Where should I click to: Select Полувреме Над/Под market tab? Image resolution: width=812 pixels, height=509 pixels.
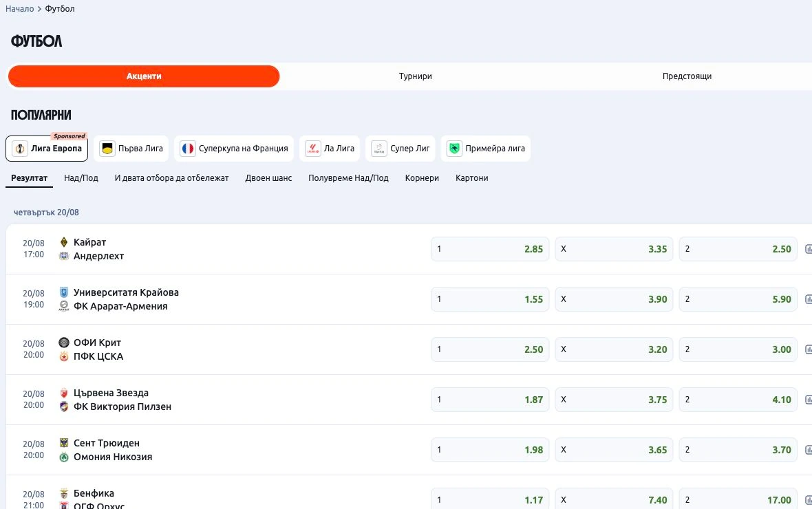(x=348, y=178)
